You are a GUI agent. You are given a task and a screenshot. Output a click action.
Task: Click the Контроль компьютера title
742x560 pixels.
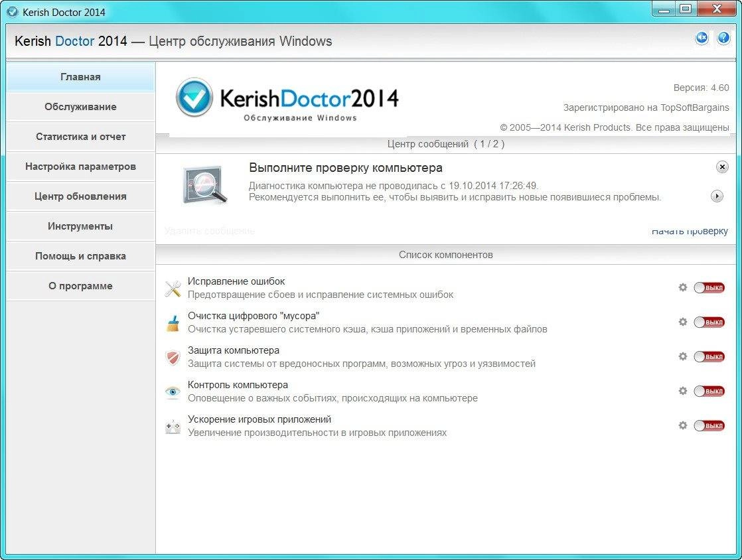[x=238, y=385]
